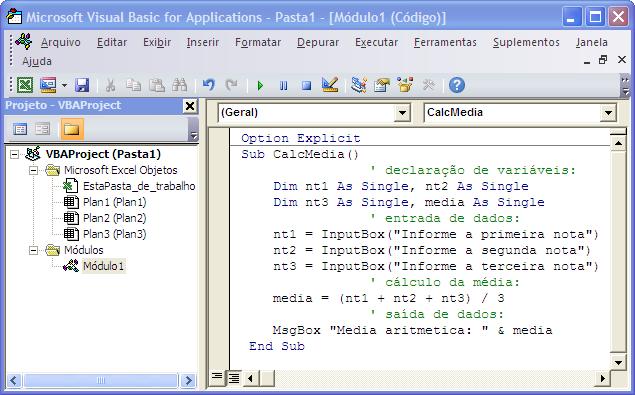
Task: Open the Toolbox wrench icon
Action: 428,85
